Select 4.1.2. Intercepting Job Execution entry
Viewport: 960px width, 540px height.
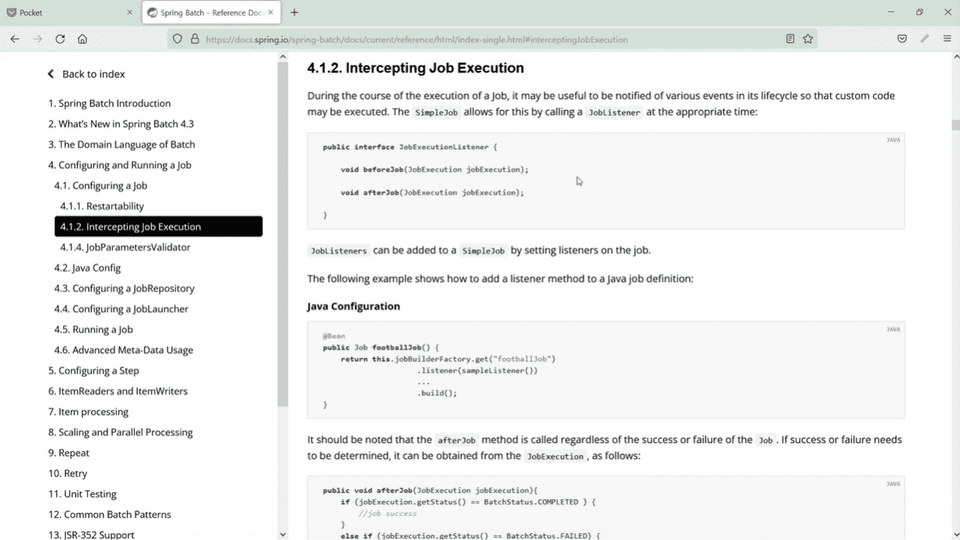click(x=159, y=227)
